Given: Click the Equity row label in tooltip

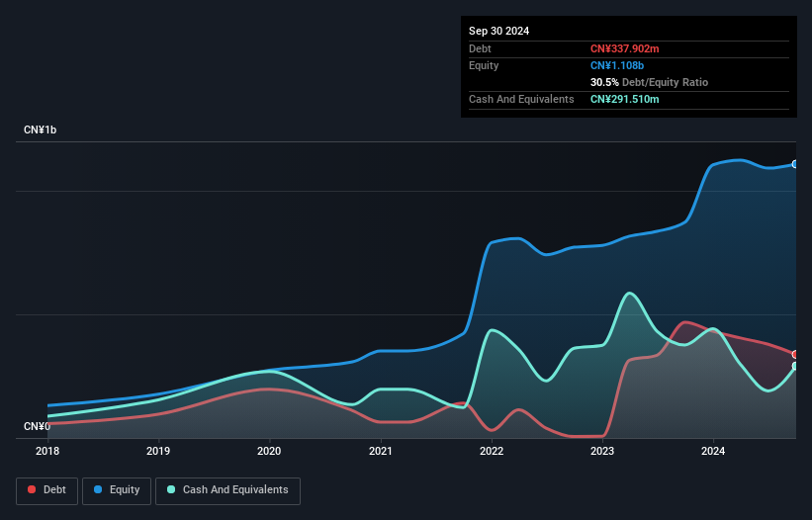Looking at the screenshot, I should tap(484, 65).
